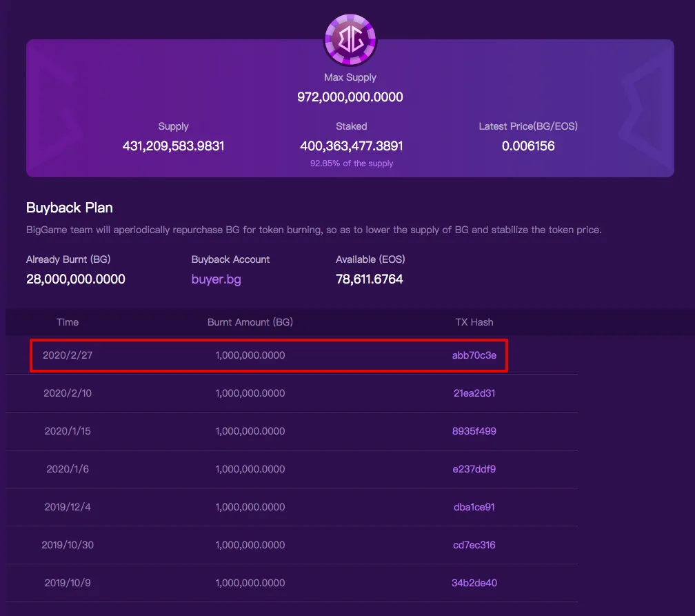
Task: Click burnt amount in the 2019/10/9 row
Action: [x=250, y=583]
